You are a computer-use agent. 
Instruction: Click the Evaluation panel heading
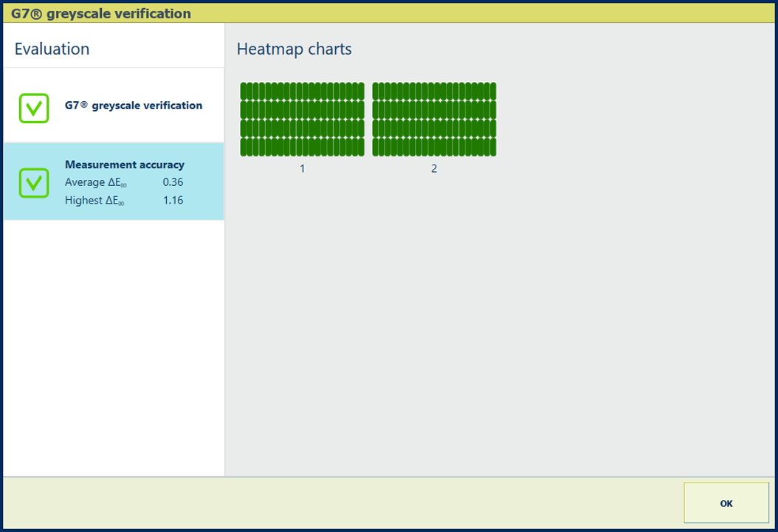(52, 49)
